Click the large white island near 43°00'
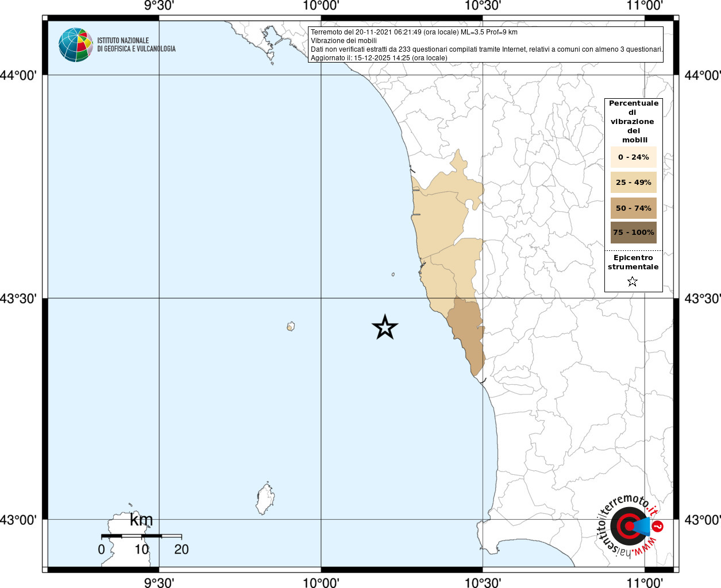The image size is (721, 588). [x=265, y=499]
